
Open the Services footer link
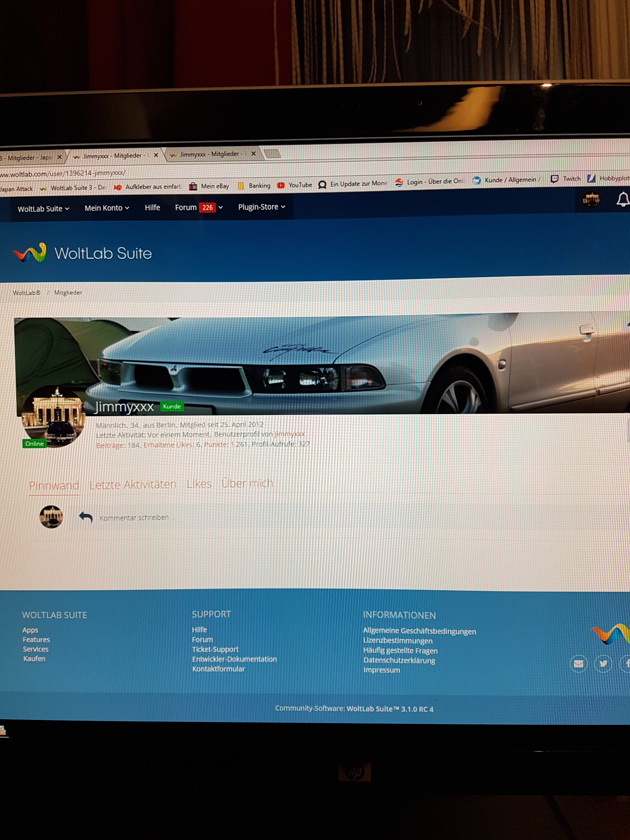[x=36, y=649]
